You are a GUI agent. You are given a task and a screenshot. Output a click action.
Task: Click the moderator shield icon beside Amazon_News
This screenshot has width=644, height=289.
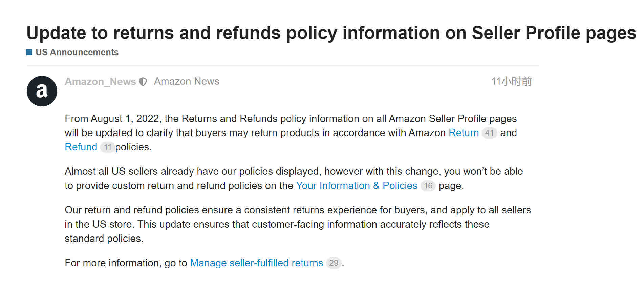(143, 82)
